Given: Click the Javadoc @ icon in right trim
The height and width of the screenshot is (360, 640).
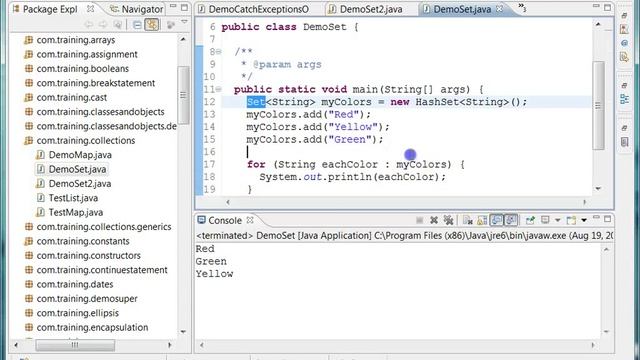Looking at the screenshot, I should pyautogui.click(x=624, y=43).
